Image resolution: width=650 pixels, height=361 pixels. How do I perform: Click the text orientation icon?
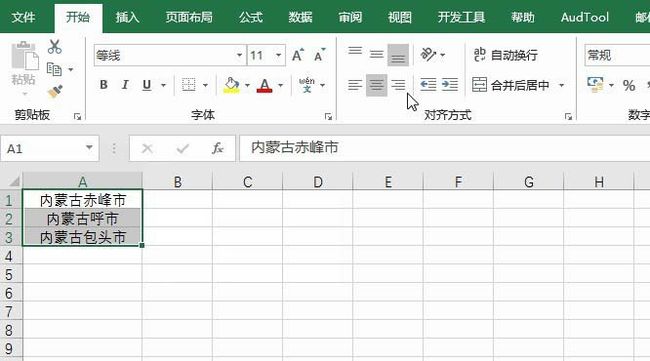(x=428, y=54)
